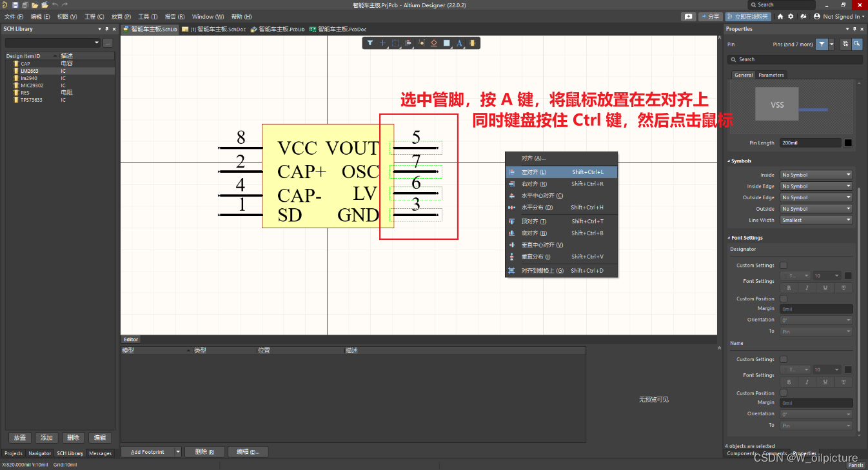Click the Undo arrow in title bar

tap(55, 5)
